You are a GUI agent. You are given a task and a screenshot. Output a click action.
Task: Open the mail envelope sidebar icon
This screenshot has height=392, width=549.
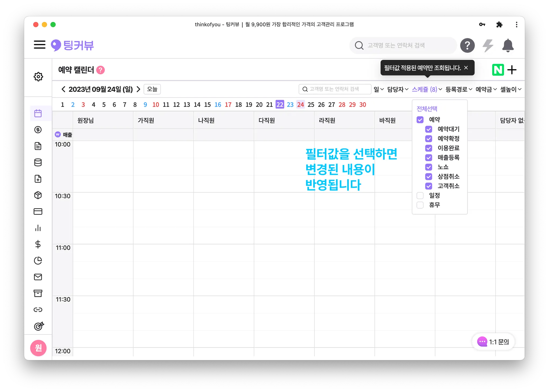click(38, 277)
